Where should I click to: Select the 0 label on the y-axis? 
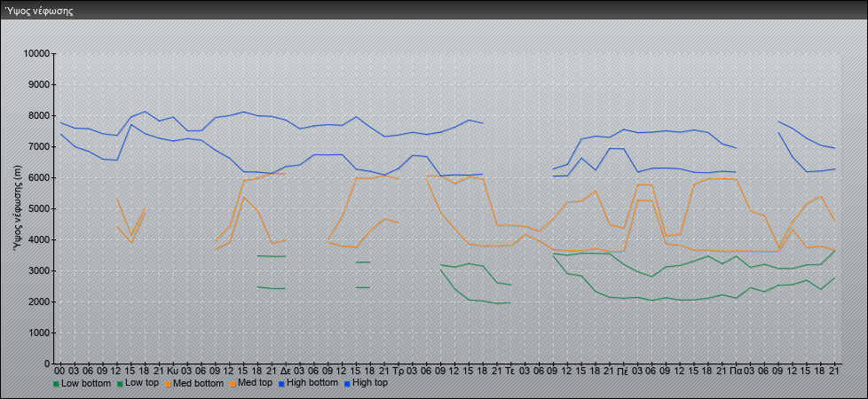pos(48,364)
